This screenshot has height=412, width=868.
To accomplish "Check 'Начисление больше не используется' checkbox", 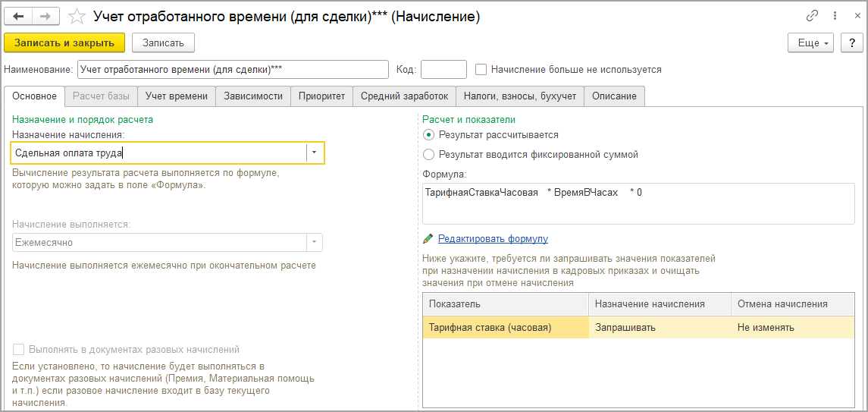I will tap(481, 70).
